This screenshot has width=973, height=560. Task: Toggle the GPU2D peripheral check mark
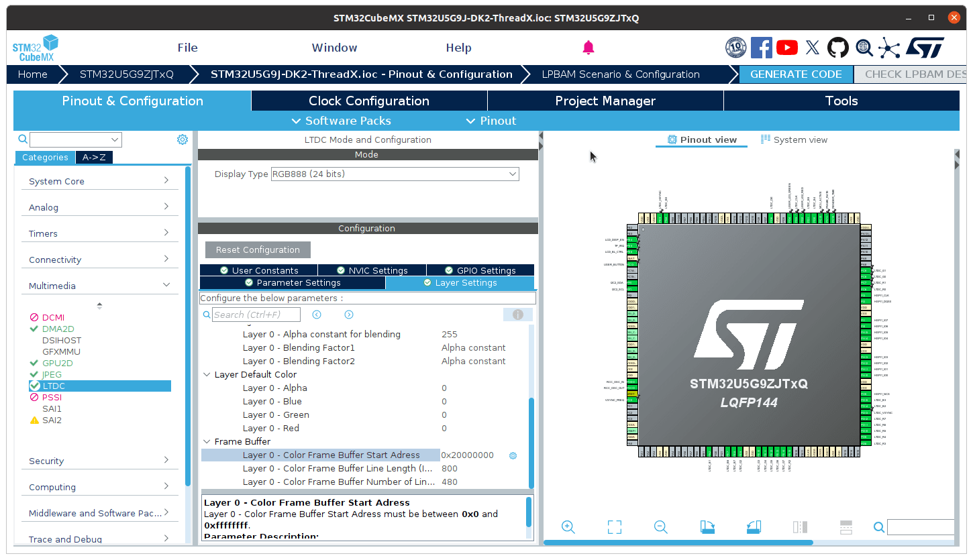(34, 363)
